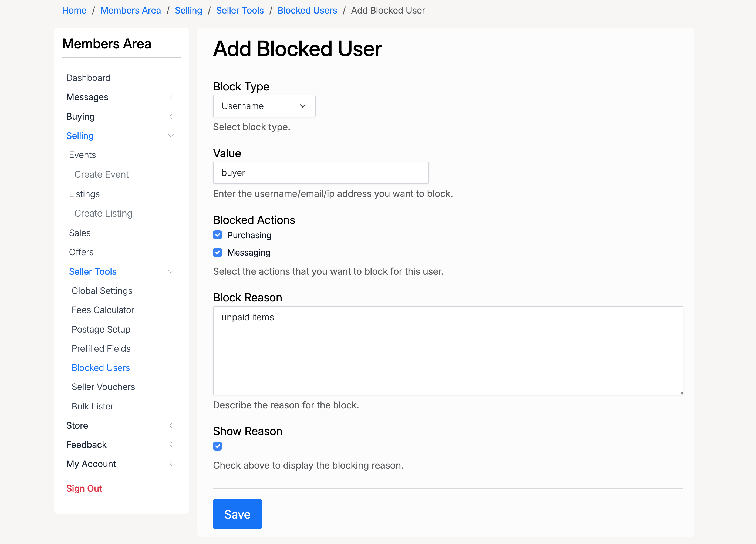Select Selling in the sidebar
This screenshot has height=544, width=756.
pyautogui.click(x=80, y=136)
